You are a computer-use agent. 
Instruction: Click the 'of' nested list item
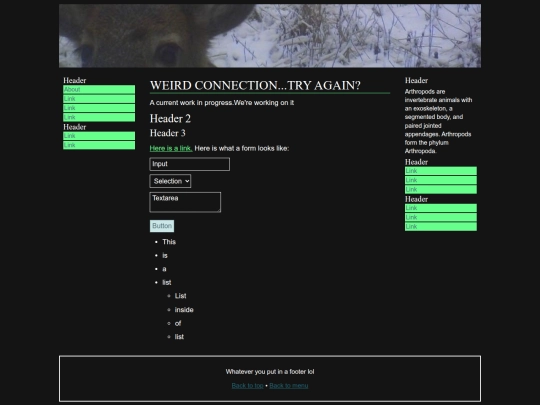pyautogui.click(x=178, y=323)
